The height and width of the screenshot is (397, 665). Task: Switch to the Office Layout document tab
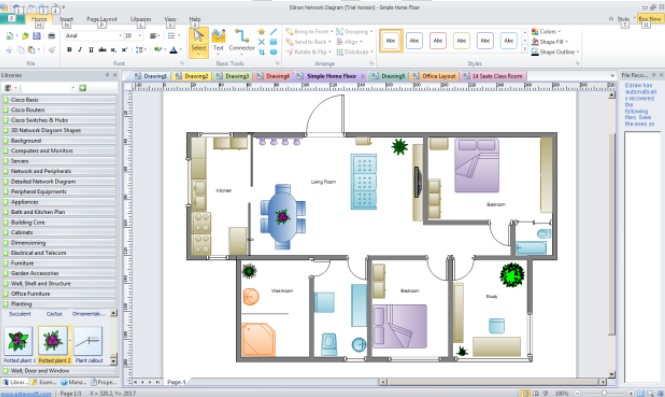434,76
